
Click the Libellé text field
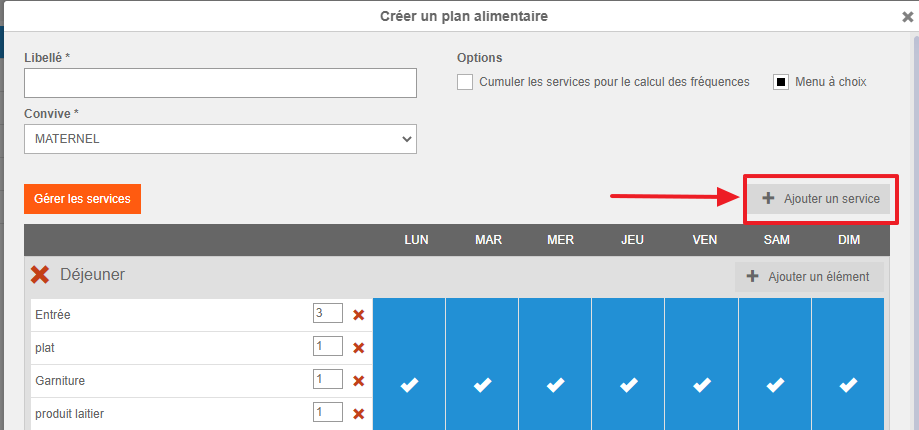[220, 83]
